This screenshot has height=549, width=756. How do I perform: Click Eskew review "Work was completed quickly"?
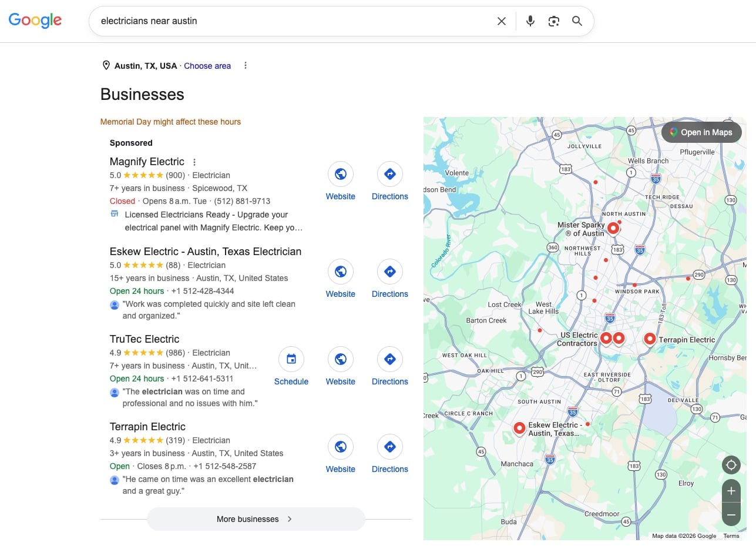point(209,310)
